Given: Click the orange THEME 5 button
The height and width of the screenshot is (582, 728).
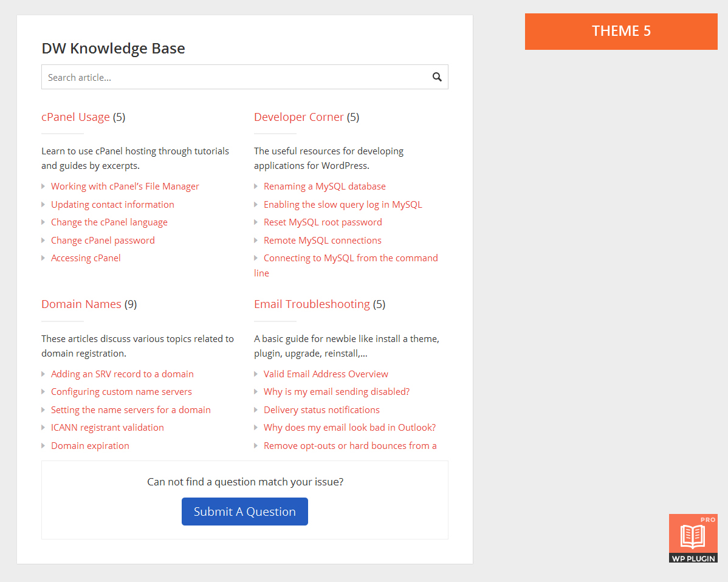Looking at the screenshot, I should 621,32.
